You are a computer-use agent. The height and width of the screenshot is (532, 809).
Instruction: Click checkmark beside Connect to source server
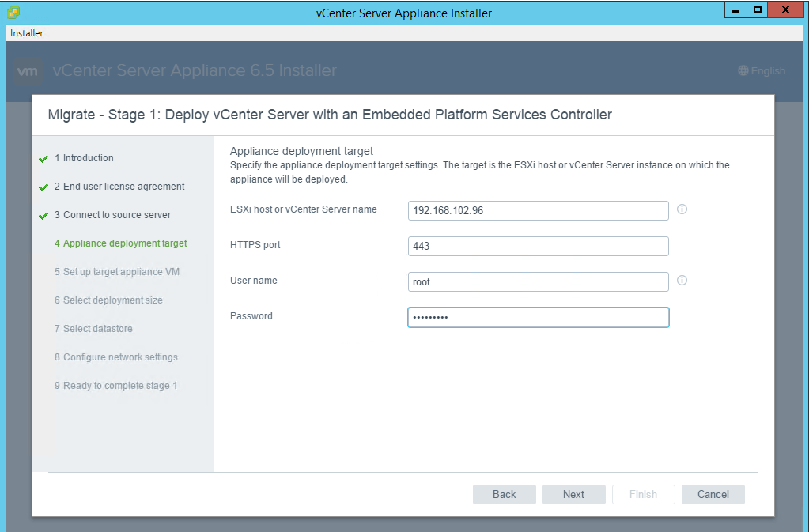pos(43,216)
